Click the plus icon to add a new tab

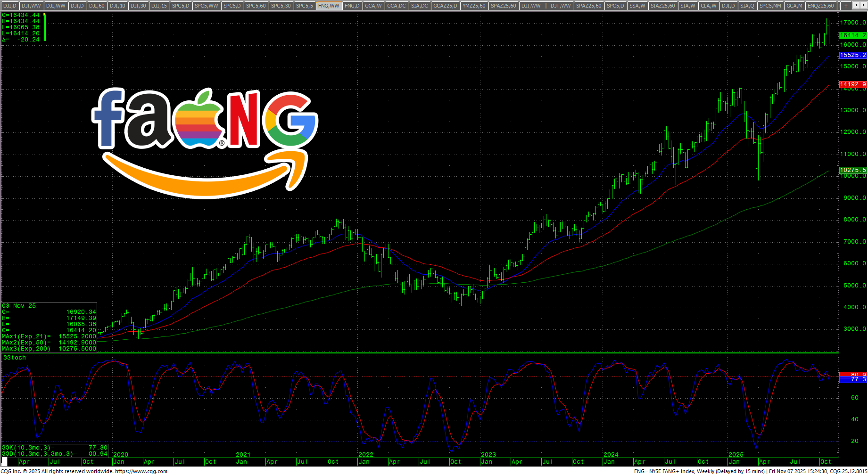[x=846, y=6]
